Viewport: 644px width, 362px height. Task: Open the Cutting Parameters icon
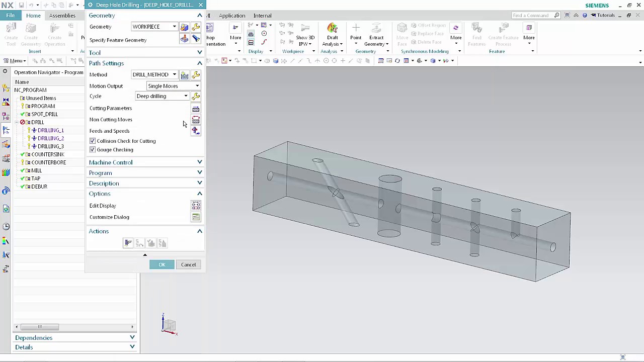(x=196, y=109)
